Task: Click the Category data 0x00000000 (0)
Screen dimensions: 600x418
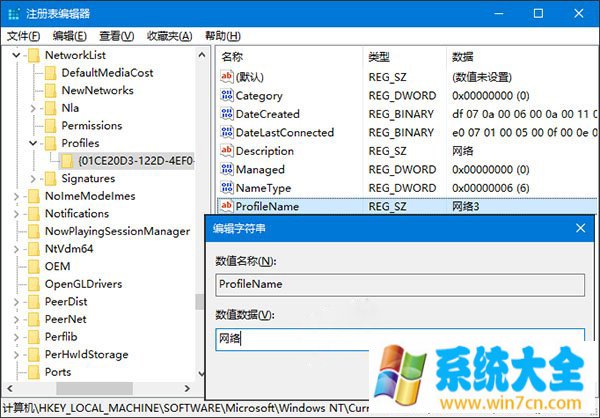Action: tap(491, 95)
